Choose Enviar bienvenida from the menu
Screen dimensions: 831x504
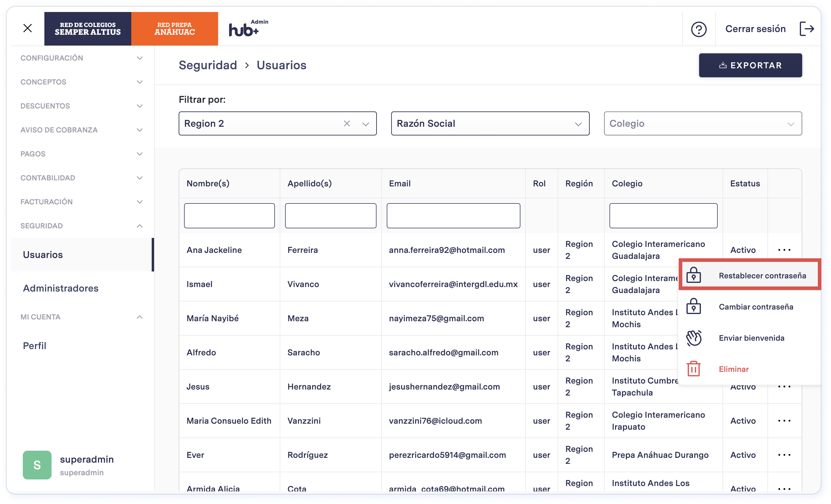(x=750, y=337)
